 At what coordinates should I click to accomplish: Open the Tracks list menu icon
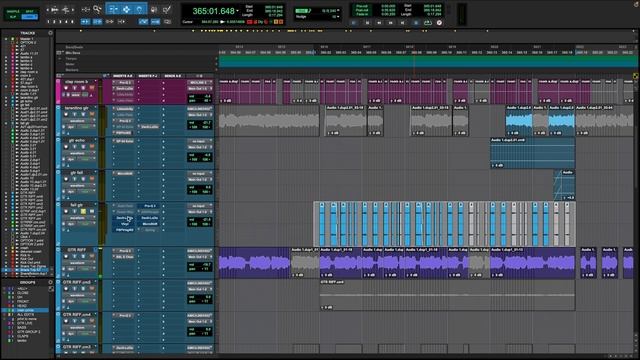pos(51,33)
